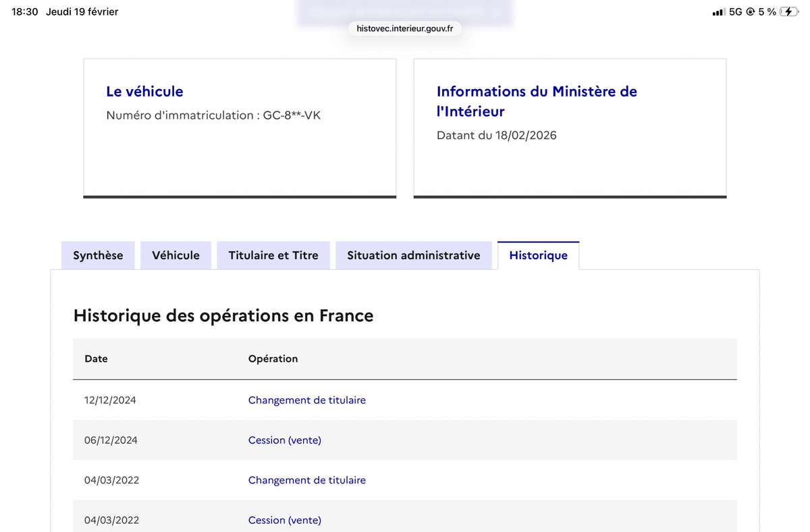
Task: Open the 04/03/2022 Changement de titulaire link
Action: [x=307, y=480]
